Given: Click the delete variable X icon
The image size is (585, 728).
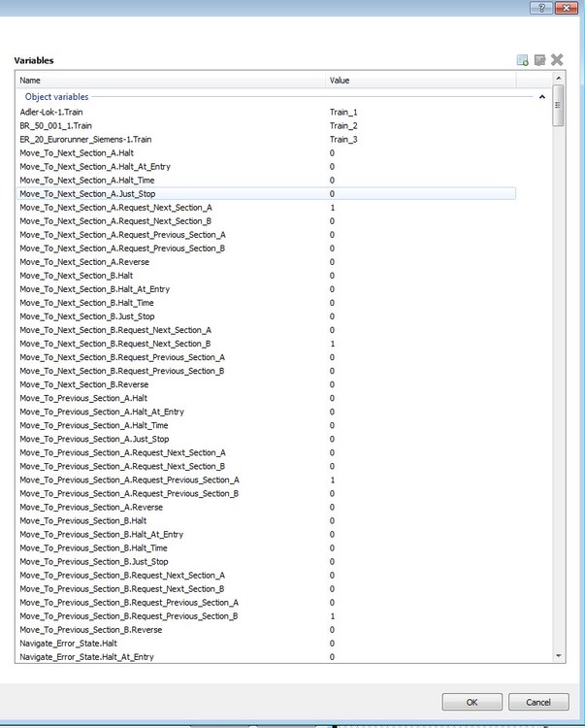Looking at the screenshot, I should click(557, 60).
